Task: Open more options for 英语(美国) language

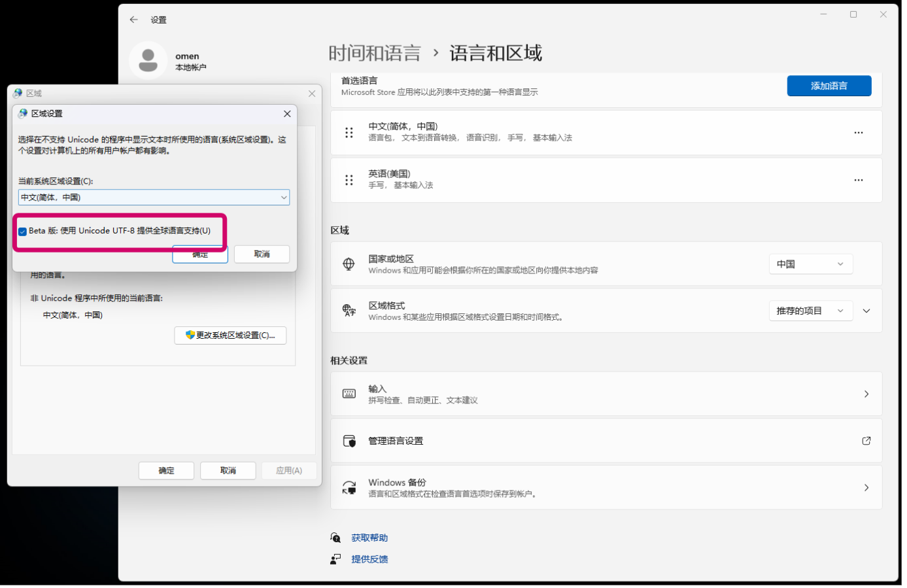Action: (x=858, y=180)
